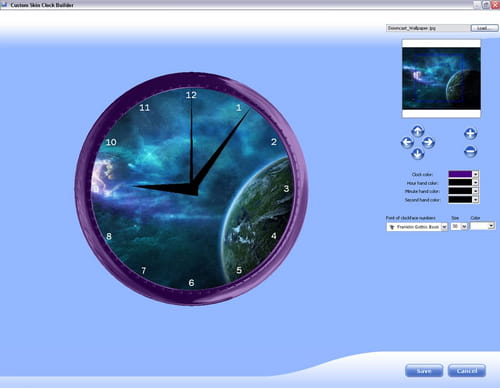Zoom out with the minus icon
The height and width of the screenshot is (388, 500).
coord(470,151)
